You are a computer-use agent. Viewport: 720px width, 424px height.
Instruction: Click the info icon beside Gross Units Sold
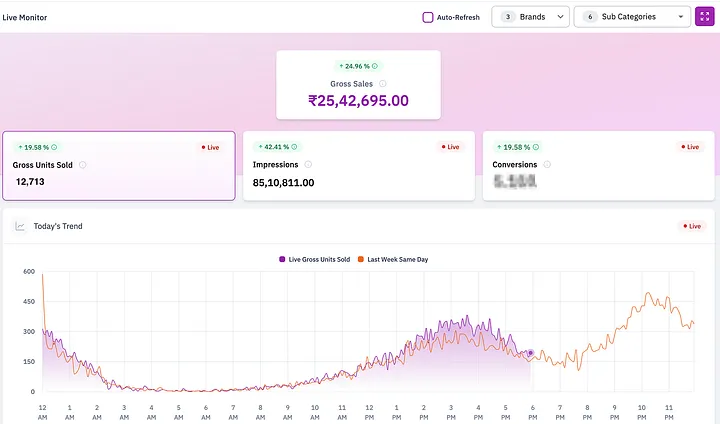[82, 165]
